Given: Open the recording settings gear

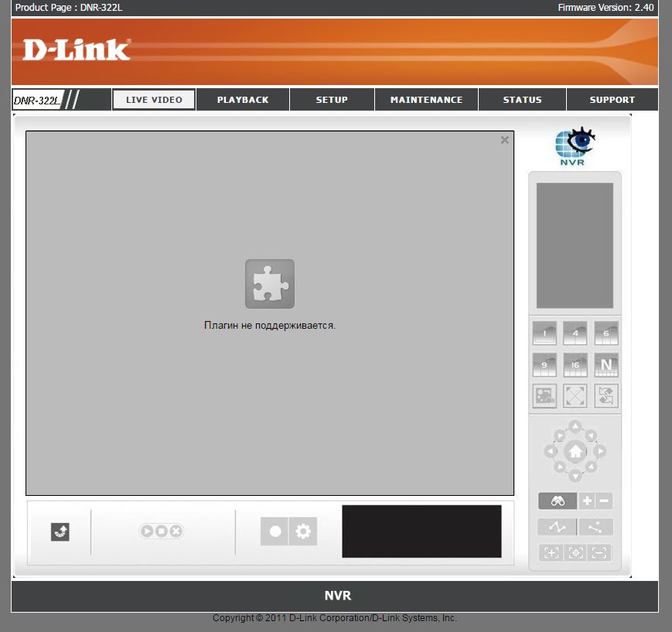Looking at the screenshot, I should point(303,531).
